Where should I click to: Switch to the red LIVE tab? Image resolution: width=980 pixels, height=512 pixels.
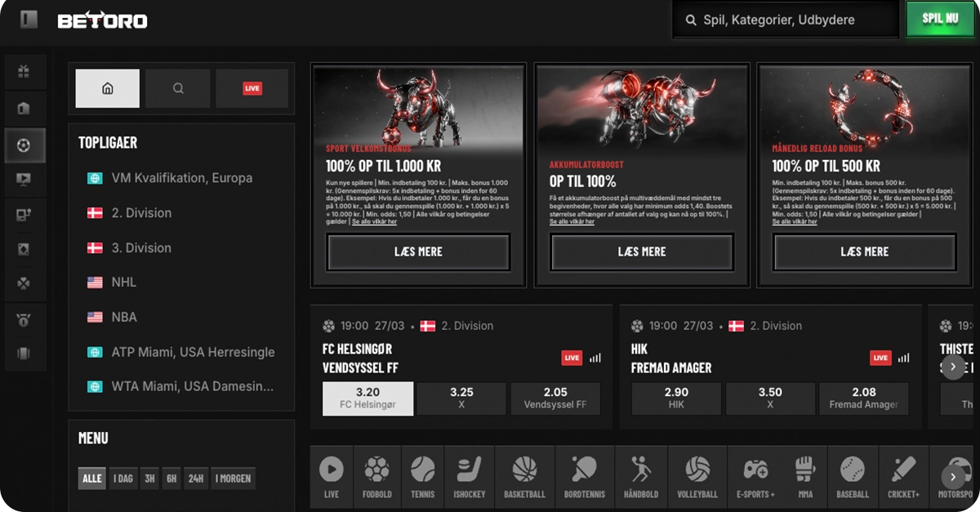[x=252, y=88]
